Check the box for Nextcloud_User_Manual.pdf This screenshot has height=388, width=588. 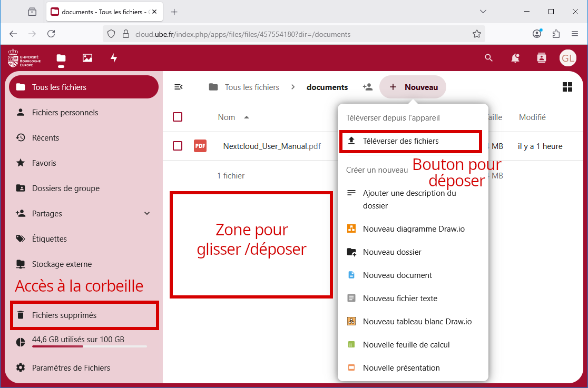tap(178, 146)
